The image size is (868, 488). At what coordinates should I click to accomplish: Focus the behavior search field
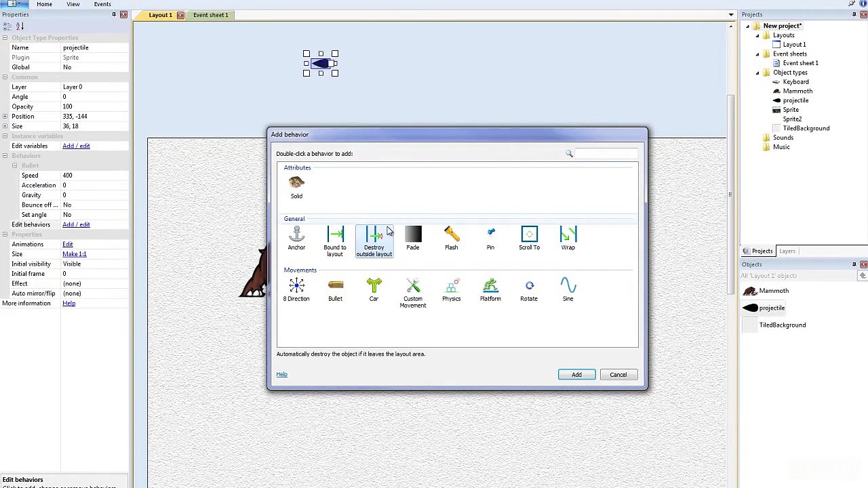coord(607,154)
